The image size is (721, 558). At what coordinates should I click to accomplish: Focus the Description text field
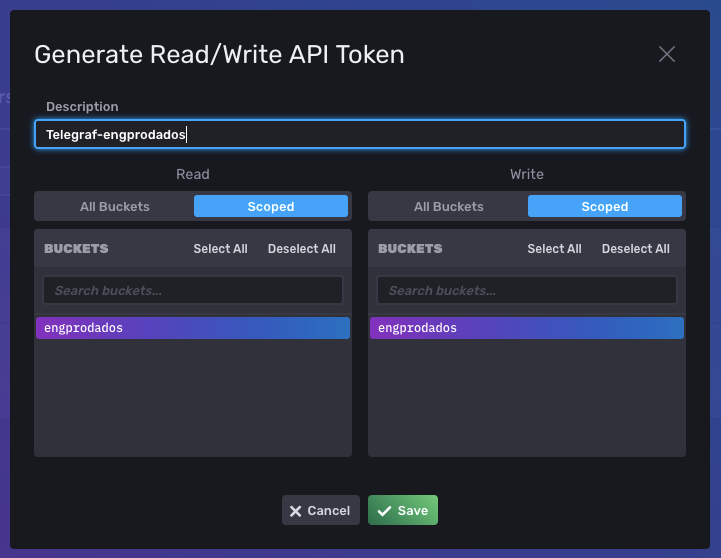pyautogui.click(x=360, y=135)
